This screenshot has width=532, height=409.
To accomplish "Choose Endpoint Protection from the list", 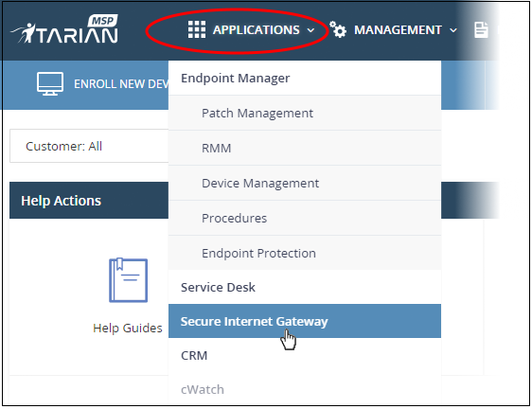I will coord(305,253).
